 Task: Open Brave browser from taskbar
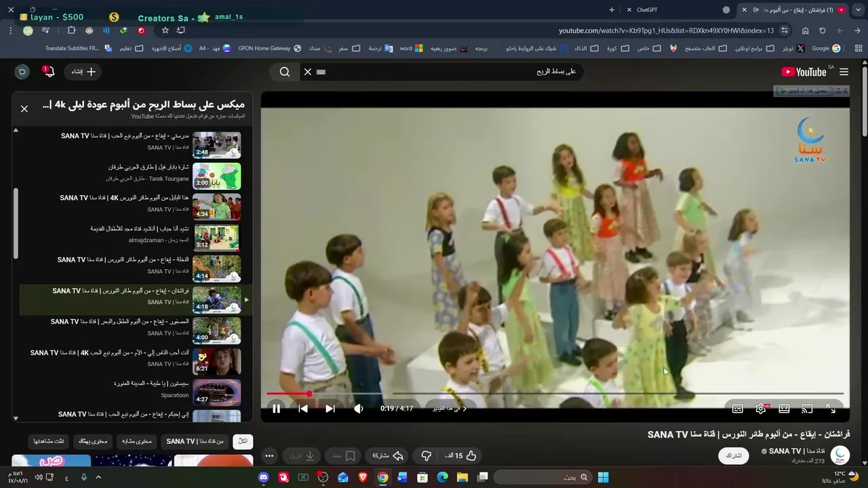363,477
